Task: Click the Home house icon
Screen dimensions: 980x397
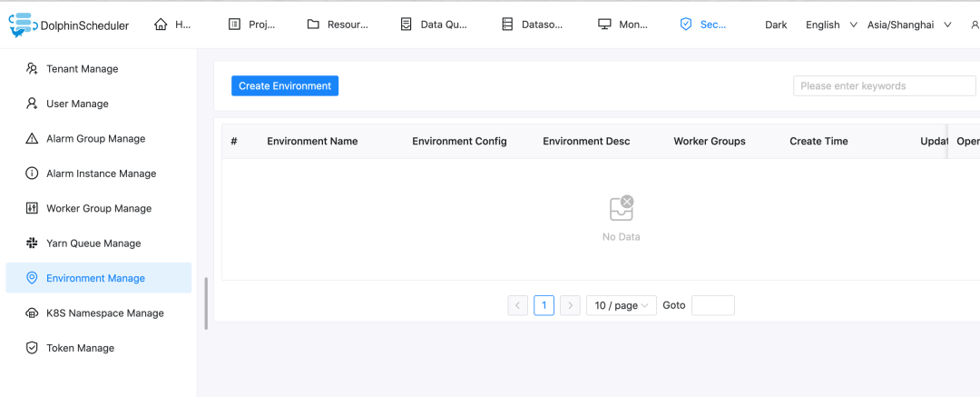Action: click(161, 25)
